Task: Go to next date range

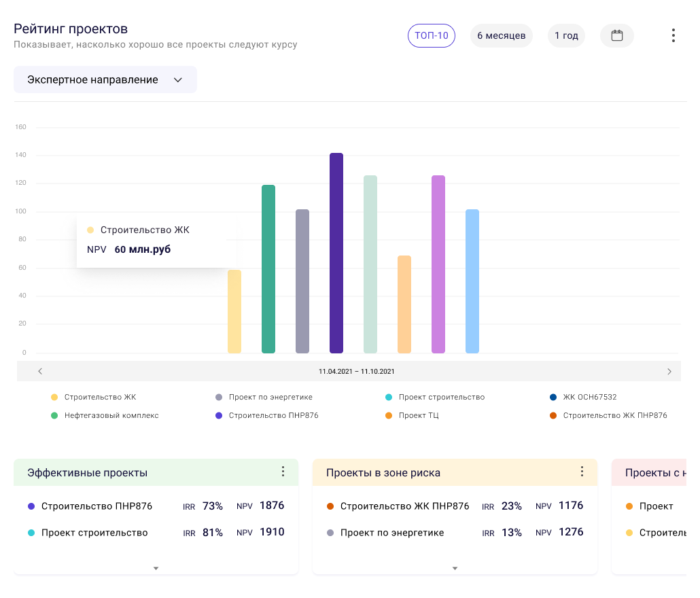Action: (669, 371)
